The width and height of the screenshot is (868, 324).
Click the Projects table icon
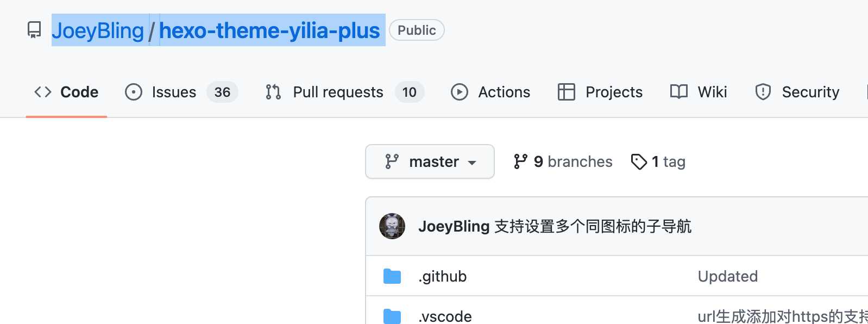tap(566, 92)
